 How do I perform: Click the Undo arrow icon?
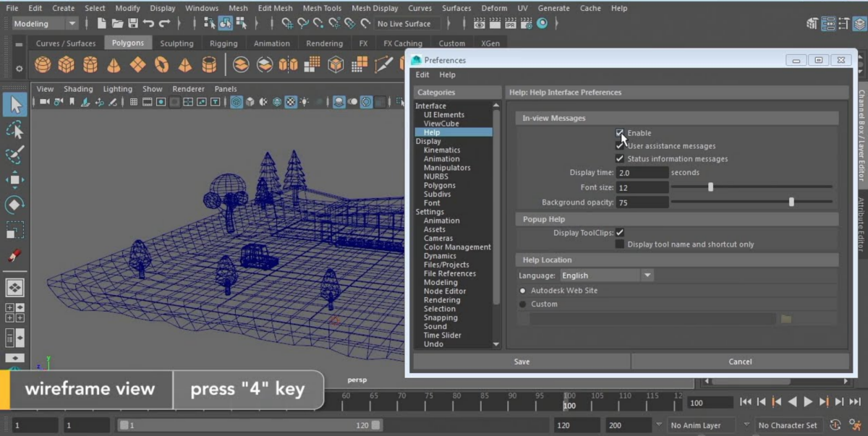tap(148, 24)
